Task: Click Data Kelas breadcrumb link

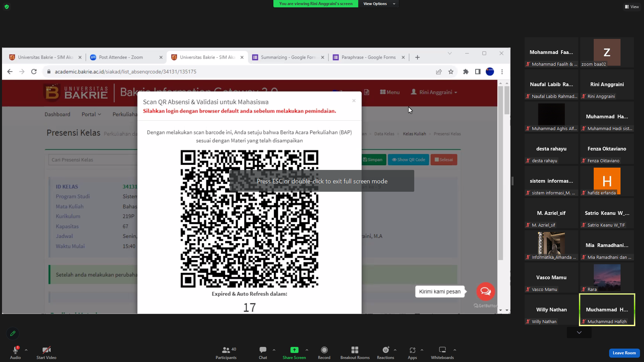Action: coord(384,134)
